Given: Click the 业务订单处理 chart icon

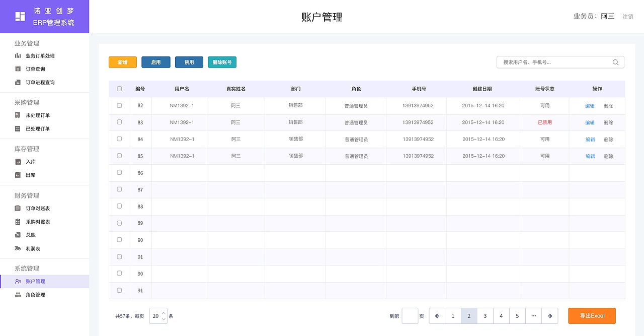Looking at the screenshot, I should click(x=18, y=55).
